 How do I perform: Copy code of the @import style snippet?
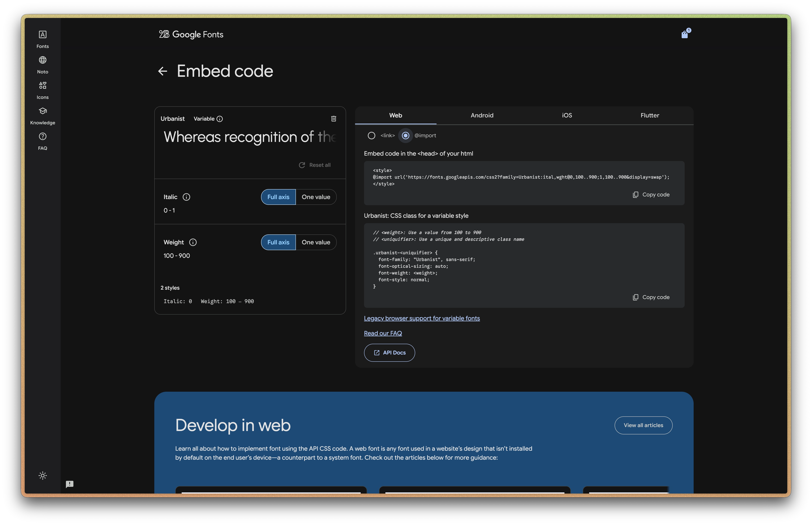click(x=651, y=195)
